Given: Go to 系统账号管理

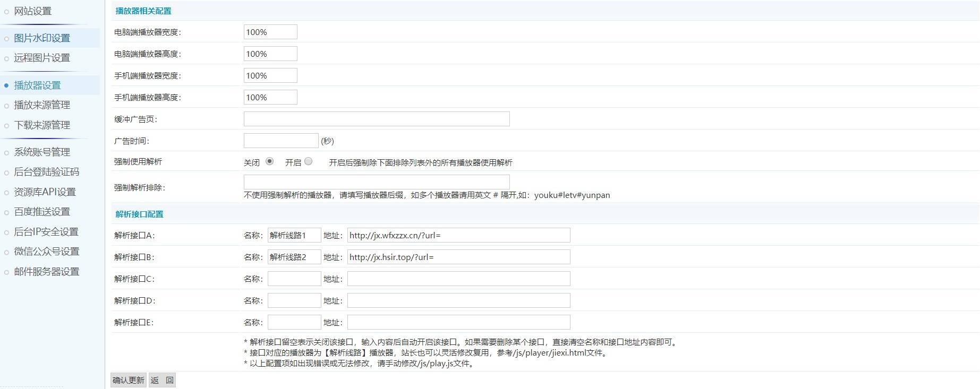Looking at the screenshot, I should tap(42, 152).
